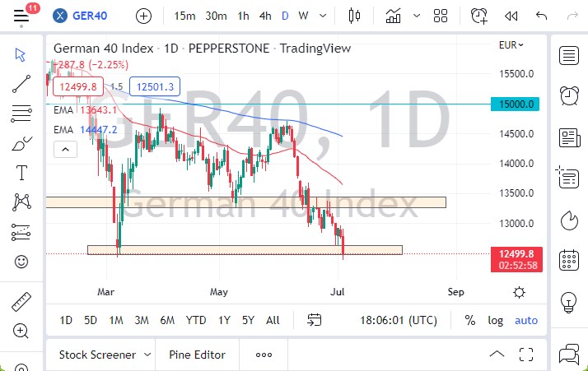Open the candlestick chart style icon

pos(355,16)
